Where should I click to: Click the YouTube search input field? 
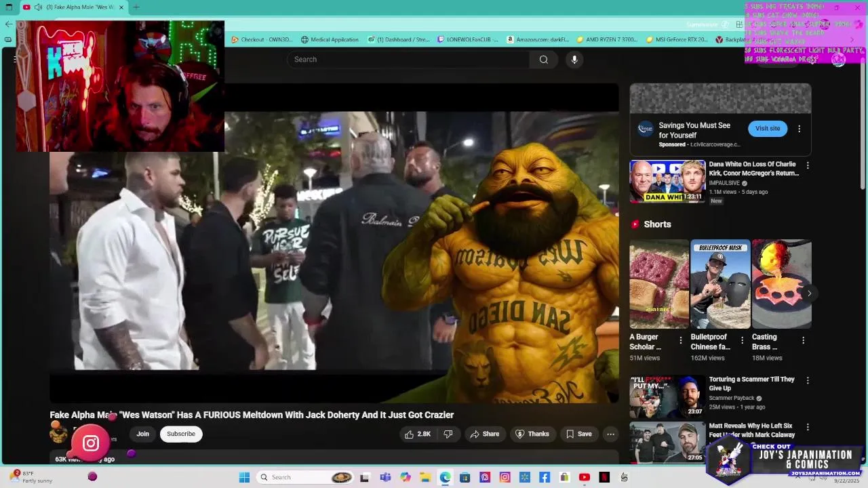click(x=408, y=60)
